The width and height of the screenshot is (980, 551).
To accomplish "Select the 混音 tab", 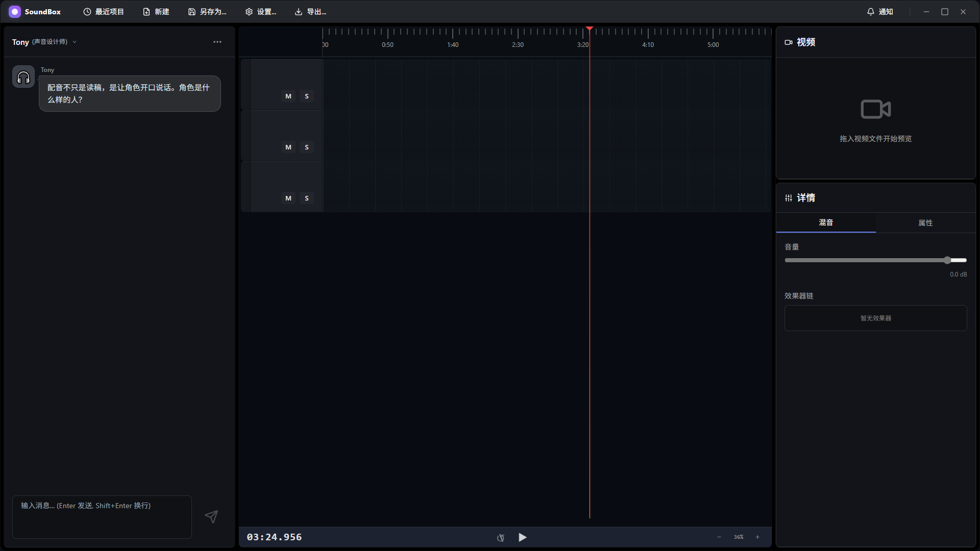I will point(826,222).
